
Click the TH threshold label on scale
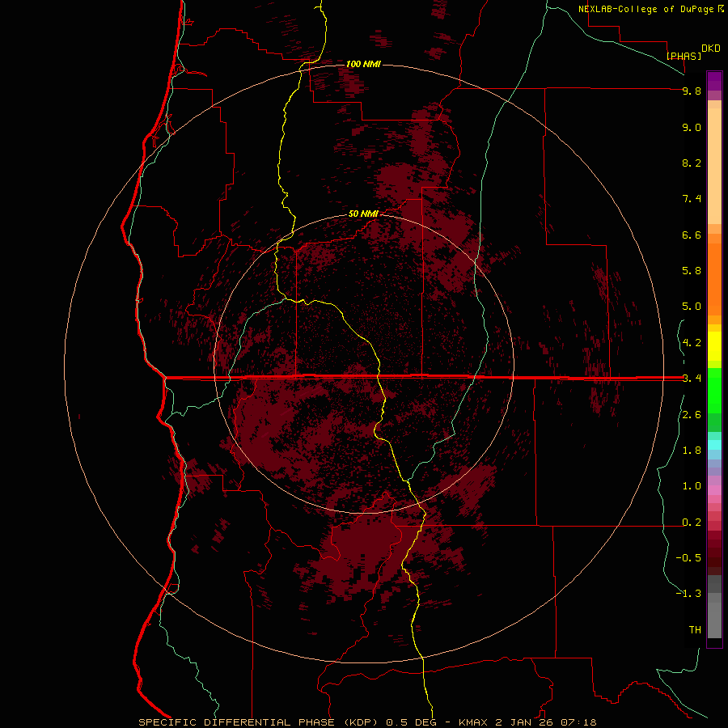point(695,630)
